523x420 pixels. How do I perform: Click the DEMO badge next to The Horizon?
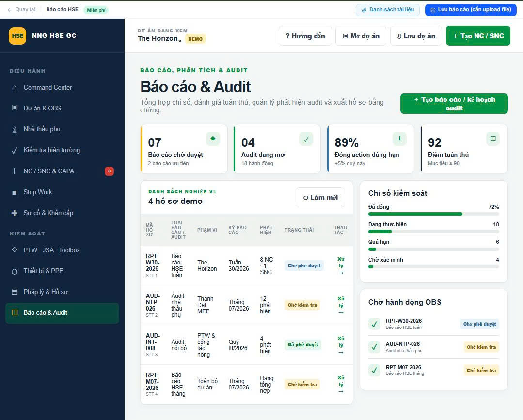pos(195,39)
